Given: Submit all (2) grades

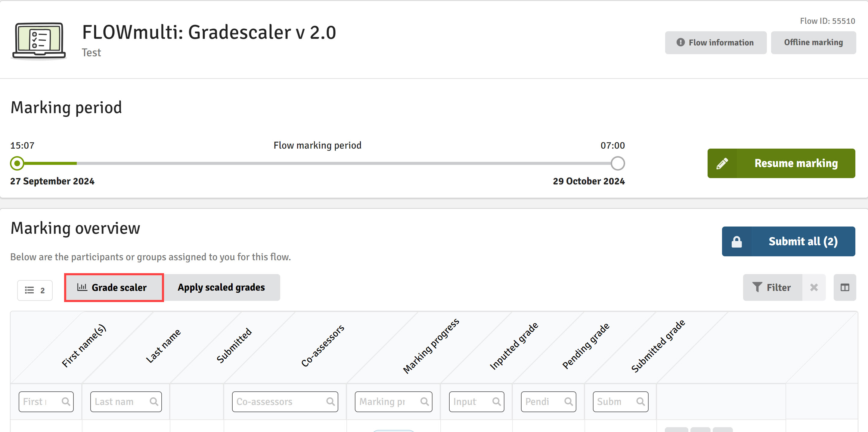Looking at the screenshot, I should (x=789, y=242).
